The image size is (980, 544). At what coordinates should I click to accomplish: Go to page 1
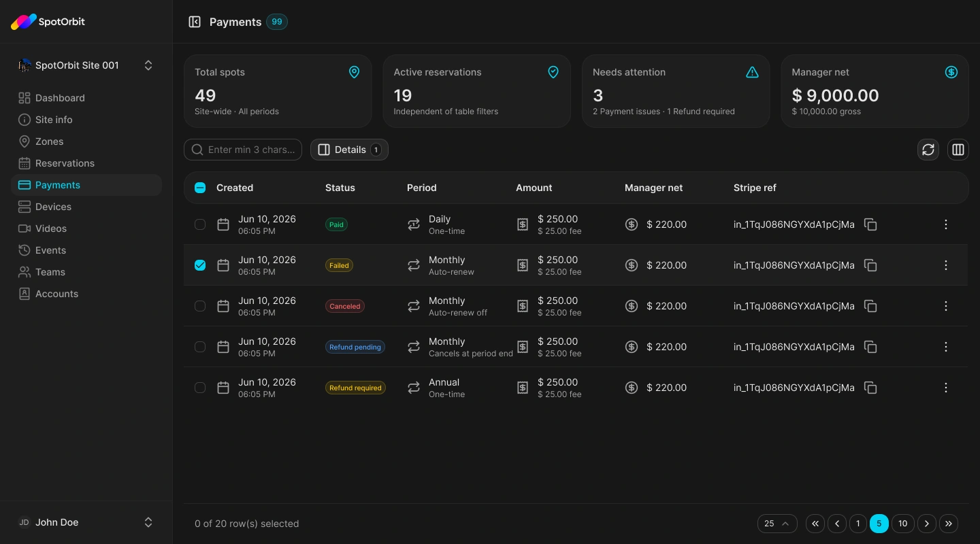(858, 524)
